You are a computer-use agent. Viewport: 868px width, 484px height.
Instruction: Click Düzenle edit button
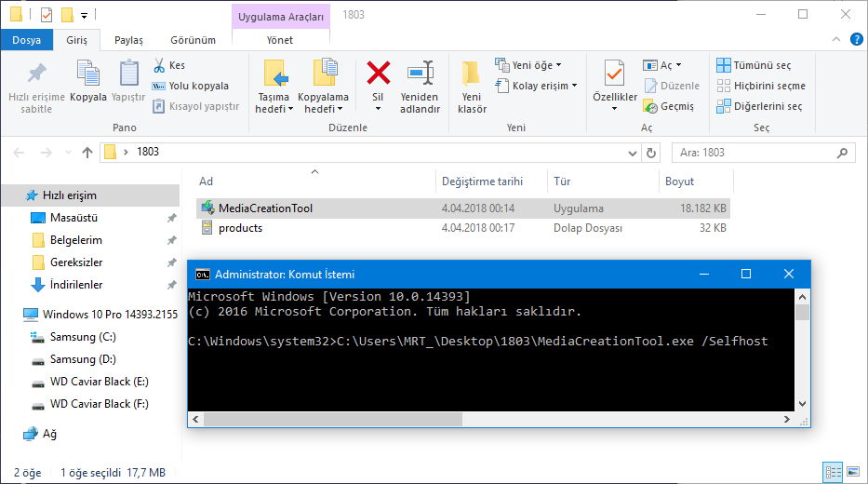click(x=672, y=86)
